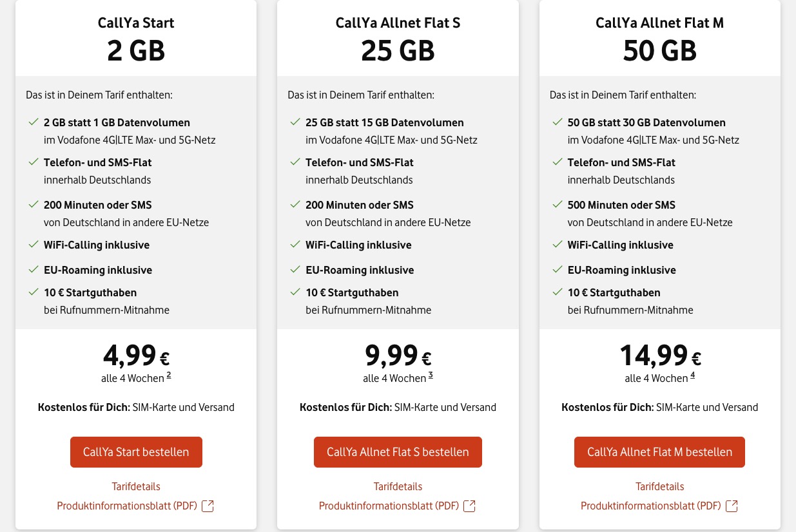The image size is (796, 532).
Task: Click the checkmark next to EU-Roaming in Allnet Flat S
Action: coord(295,269)
